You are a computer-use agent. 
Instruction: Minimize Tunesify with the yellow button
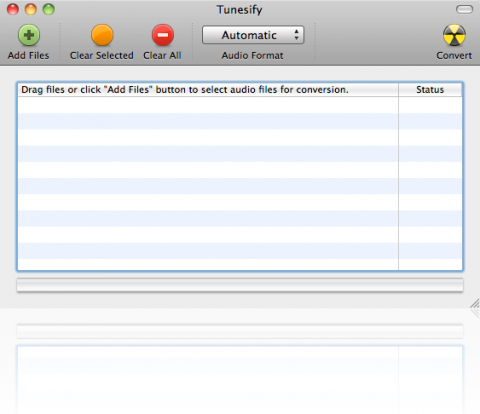pos(31,9)
